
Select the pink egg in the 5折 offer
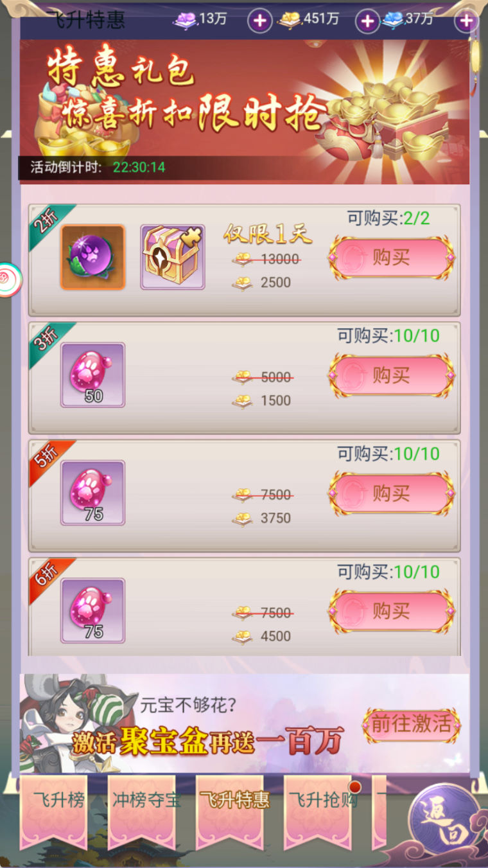coord(92,493)
